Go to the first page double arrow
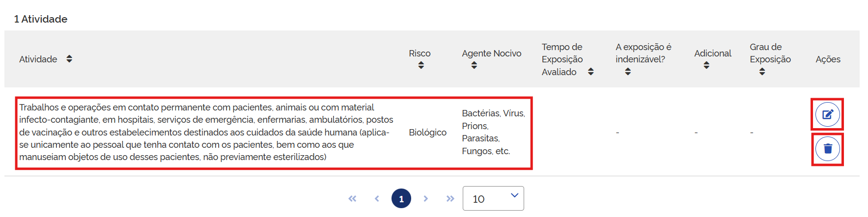This screenshot has width=868, height=217. point(352,198)
